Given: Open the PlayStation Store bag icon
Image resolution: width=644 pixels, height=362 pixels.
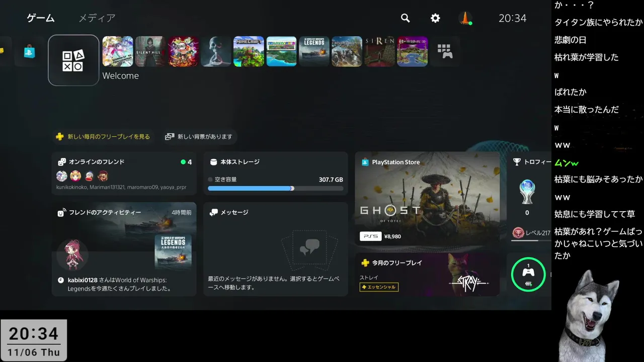Looking at the screenshot, I should (x=29, y=51).
